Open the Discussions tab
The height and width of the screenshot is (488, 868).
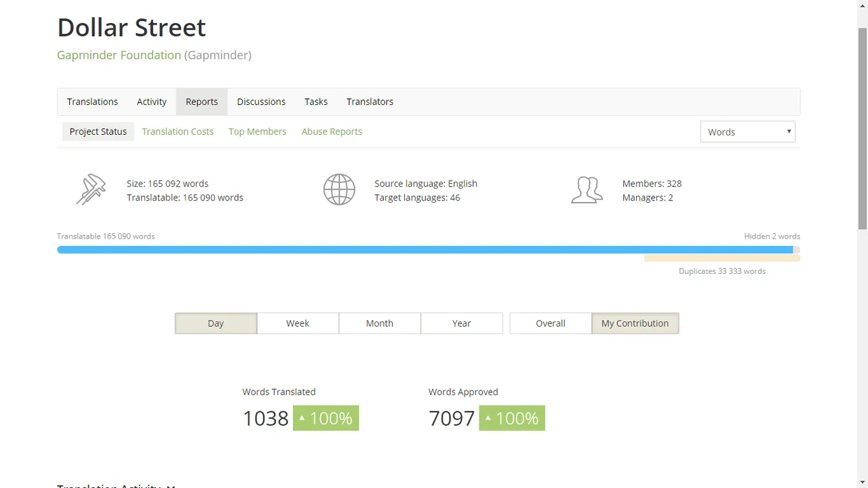[x=261, y=102]
